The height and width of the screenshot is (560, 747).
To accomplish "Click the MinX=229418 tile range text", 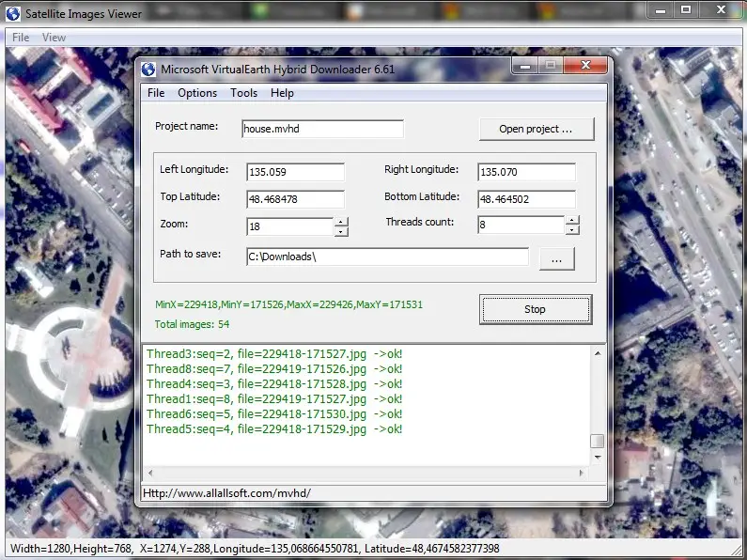I will 288,304.
